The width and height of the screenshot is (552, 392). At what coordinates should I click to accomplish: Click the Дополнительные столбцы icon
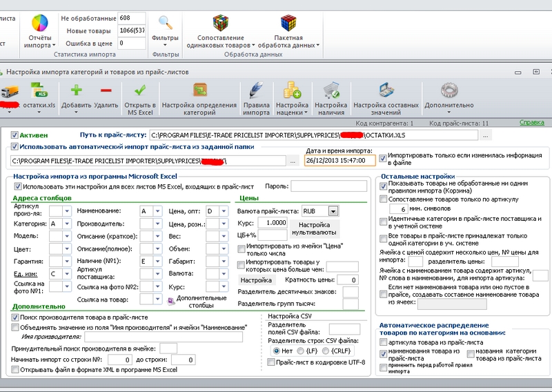pos(171,301)
